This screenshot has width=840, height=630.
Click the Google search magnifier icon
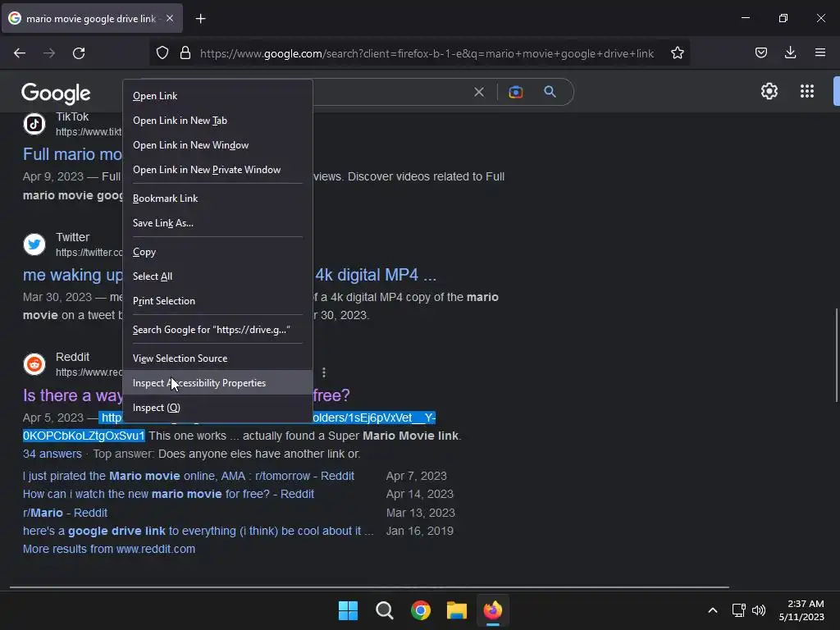550,92
